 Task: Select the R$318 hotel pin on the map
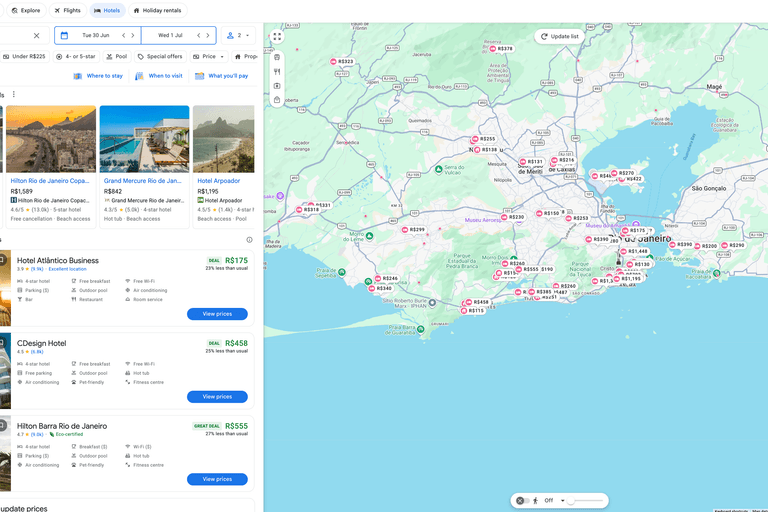(x=308, y=210)
